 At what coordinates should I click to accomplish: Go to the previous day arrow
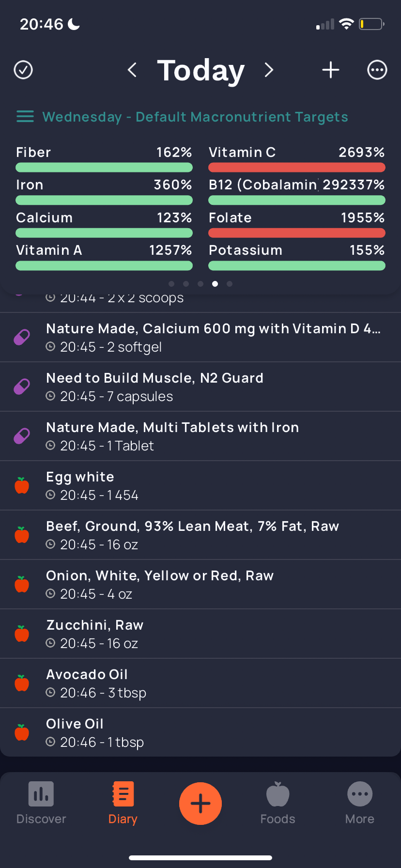click(x=132, y=70)
